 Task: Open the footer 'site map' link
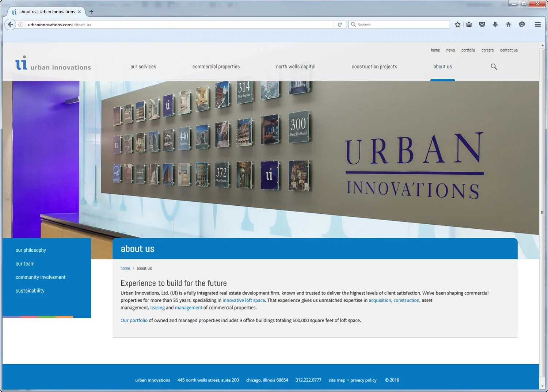coord(337,380)
